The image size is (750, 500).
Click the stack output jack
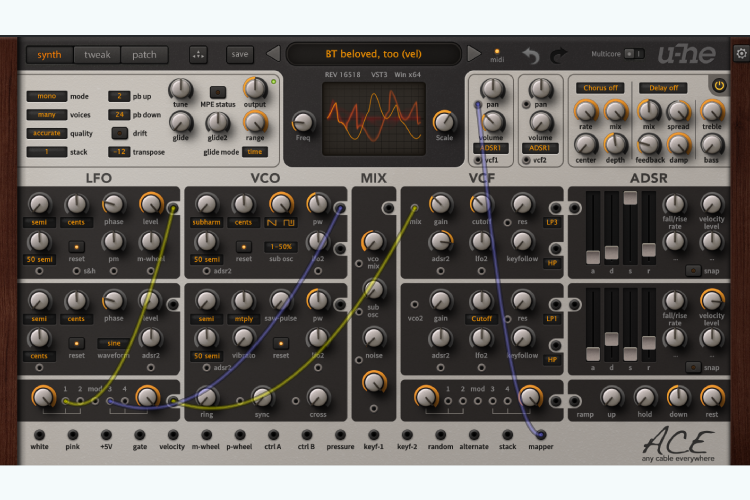click(507, 434)
